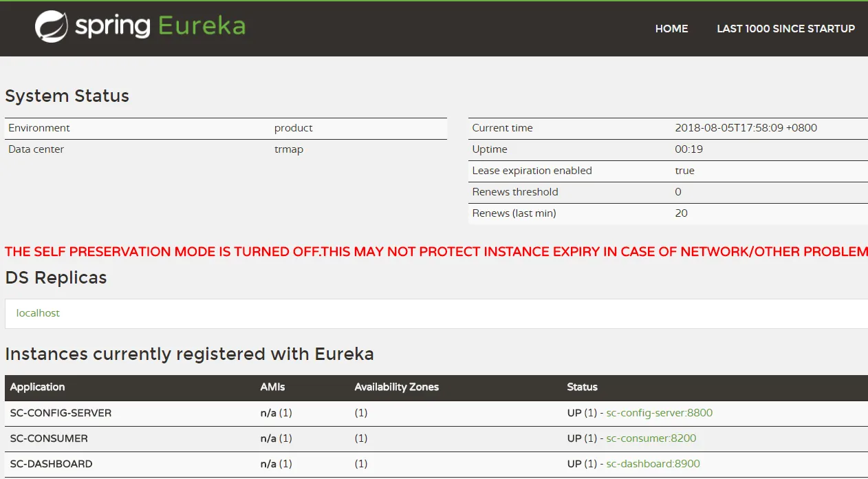The image size is (868, 479).
Task: Click n/a (1) in SC-CONSUMER row
Action: pos(276,438)
